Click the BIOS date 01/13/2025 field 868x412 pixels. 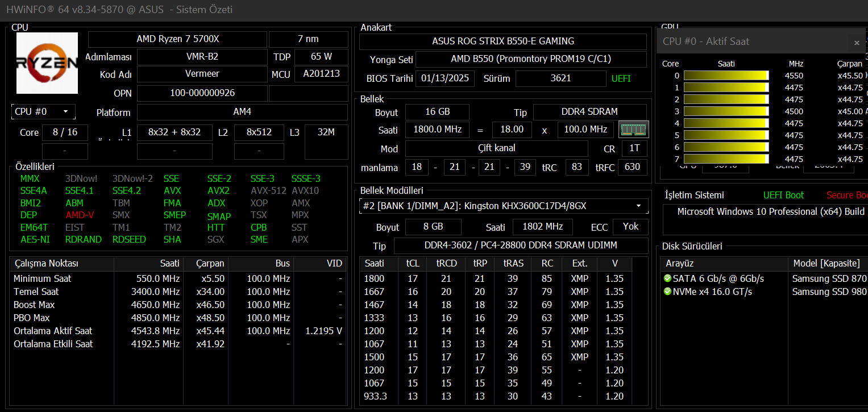[x=446, y=78]
